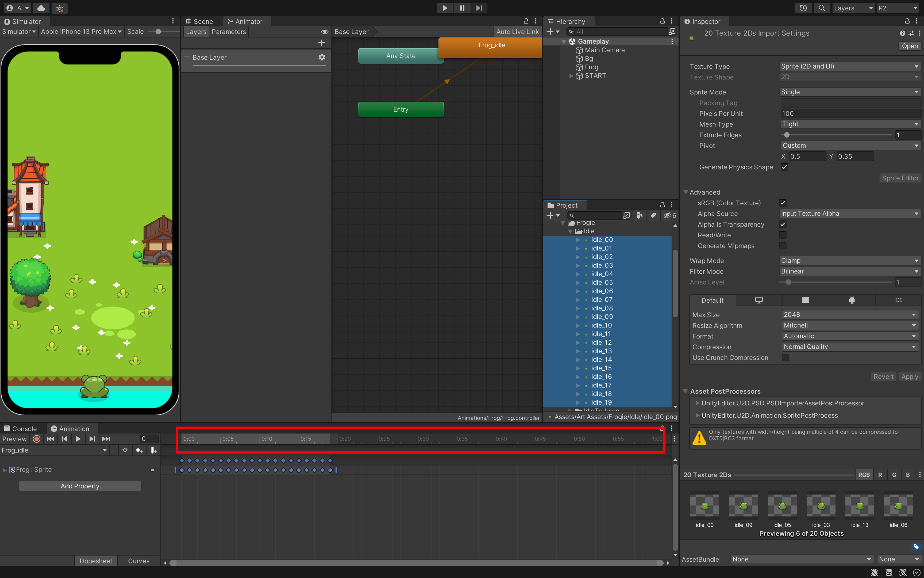Viewport: 924px width, 578px height.
Task: Toggle the Animator eye visibility icon
Action: click(x=325, y=32)
